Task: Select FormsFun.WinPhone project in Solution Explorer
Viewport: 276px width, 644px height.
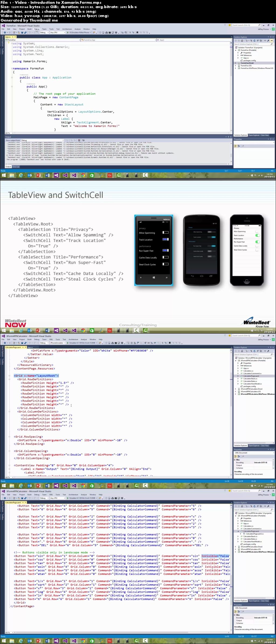Action: click(x=257, y=68)
